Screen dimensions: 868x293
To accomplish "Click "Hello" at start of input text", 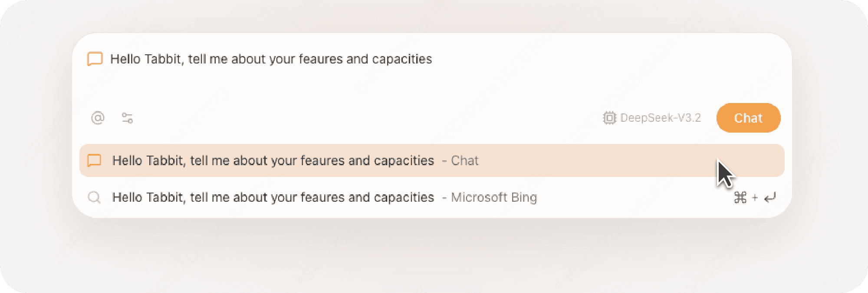I will [x=126, y=59].
